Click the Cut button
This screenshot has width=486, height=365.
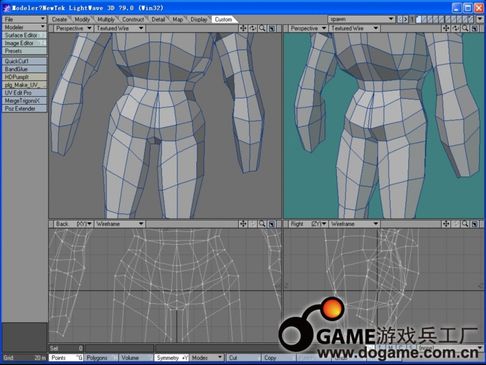point(244,358)
